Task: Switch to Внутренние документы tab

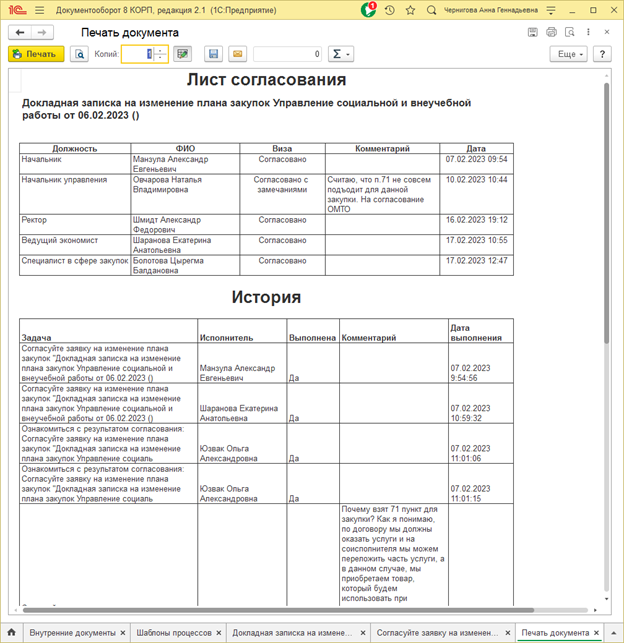Action: [72, 633]
